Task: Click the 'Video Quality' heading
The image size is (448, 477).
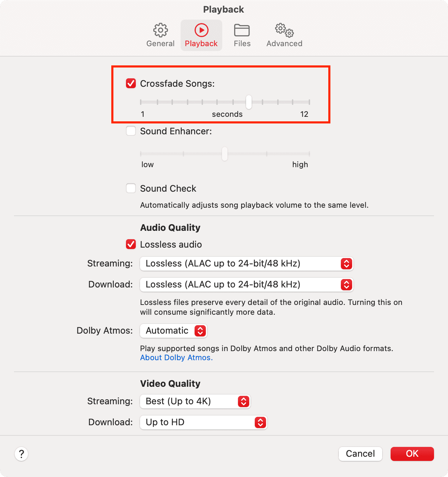Action: pyautogui.click(x=170, y=384)
